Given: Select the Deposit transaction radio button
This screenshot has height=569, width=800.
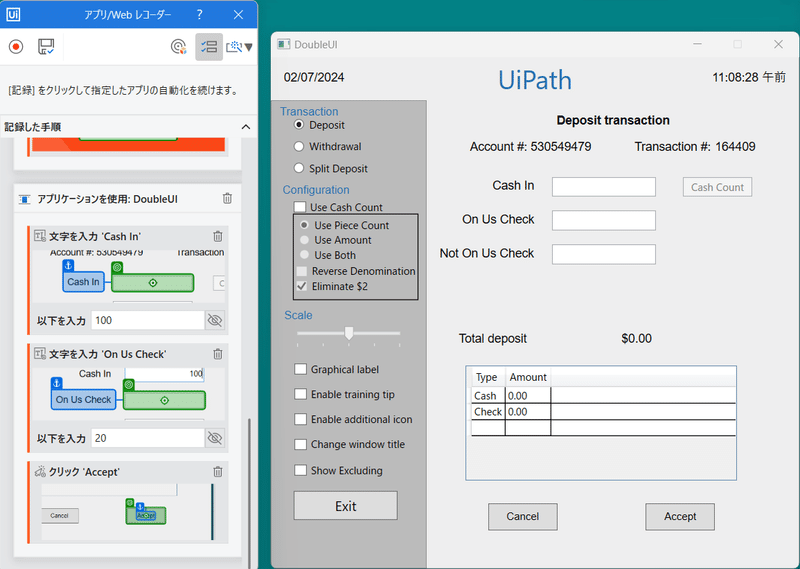Looking at the screenshot, I should click(x=299, y=125).
